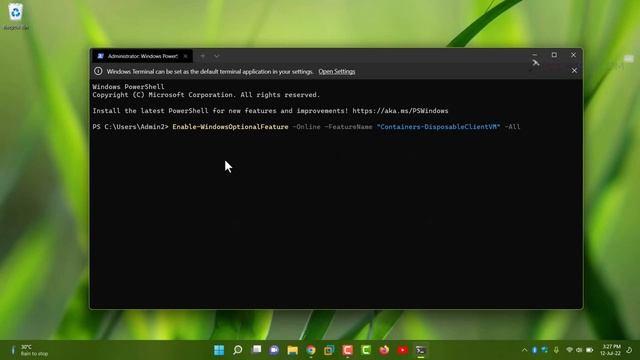Image resolution: width=640 pixels, height=360 pixels.
Task: Close the Administrator: Windows PowerShell tab
Action: 185,56
